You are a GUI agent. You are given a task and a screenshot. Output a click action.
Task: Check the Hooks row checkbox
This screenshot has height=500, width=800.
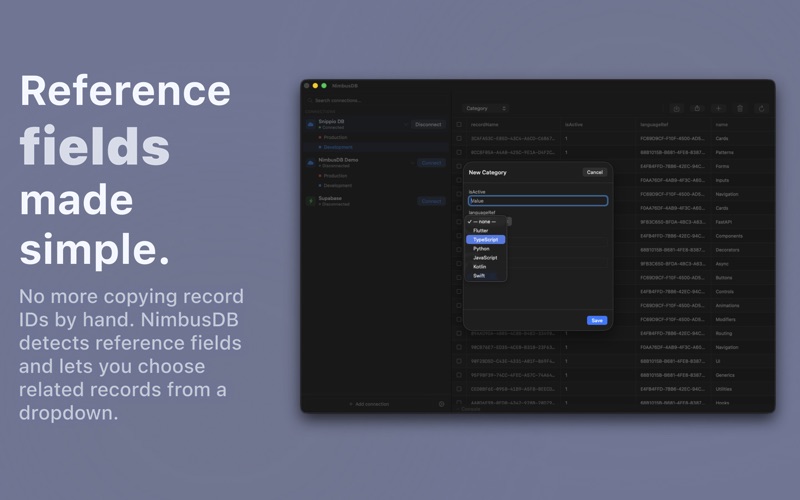[x=459, y=403]
